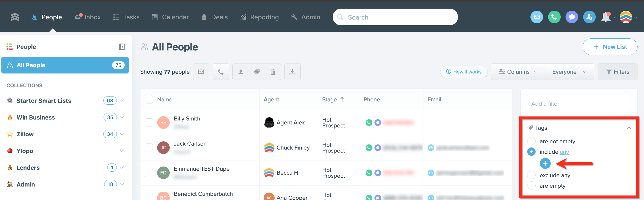
Task: Open the Calendar tab
Action: pyautogui.click(x=170, y=17)
